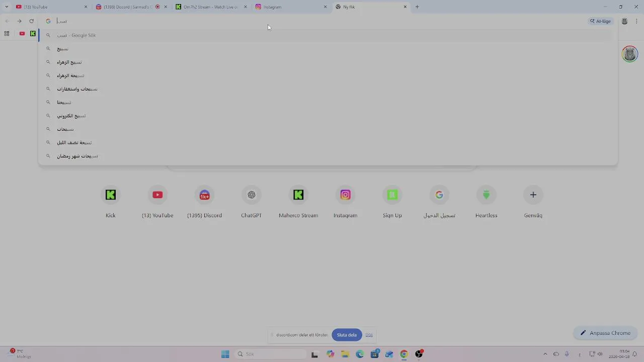Close the Om7h2 Stream tab

(246, 7)
